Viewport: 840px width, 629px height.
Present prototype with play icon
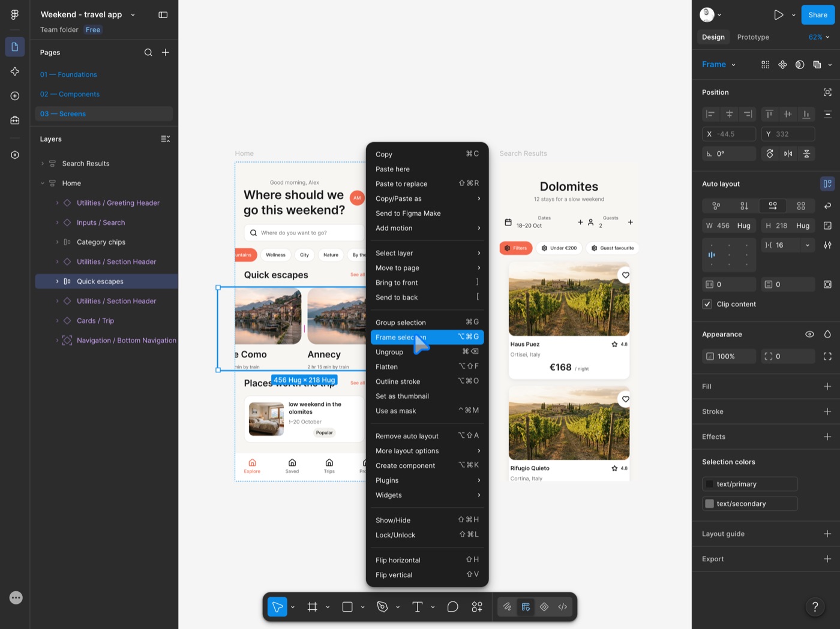click(x=778, y=15)
